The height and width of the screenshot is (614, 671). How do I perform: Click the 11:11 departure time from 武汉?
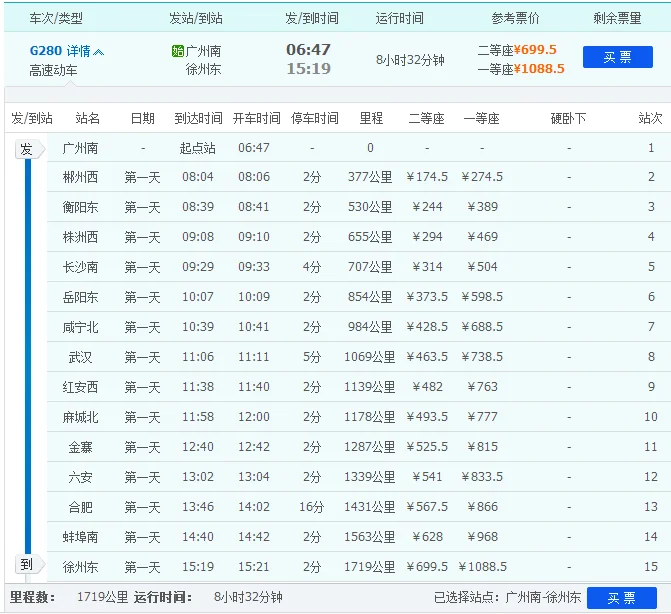tap(254, 356)
